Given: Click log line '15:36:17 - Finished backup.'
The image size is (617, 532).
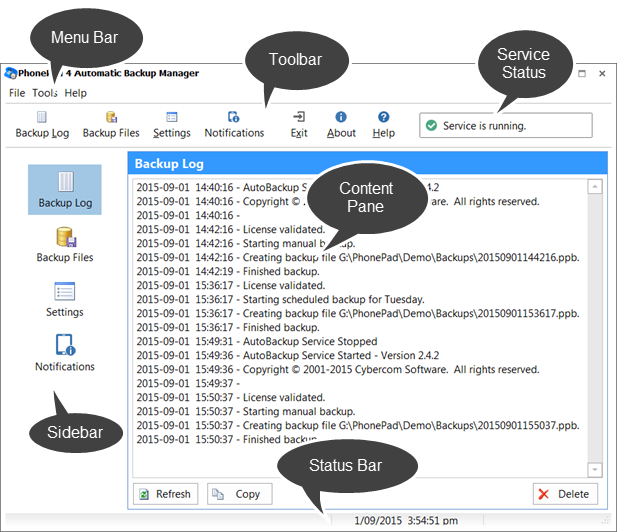Looking at the screenshot, I should click(x=228, y=327).
